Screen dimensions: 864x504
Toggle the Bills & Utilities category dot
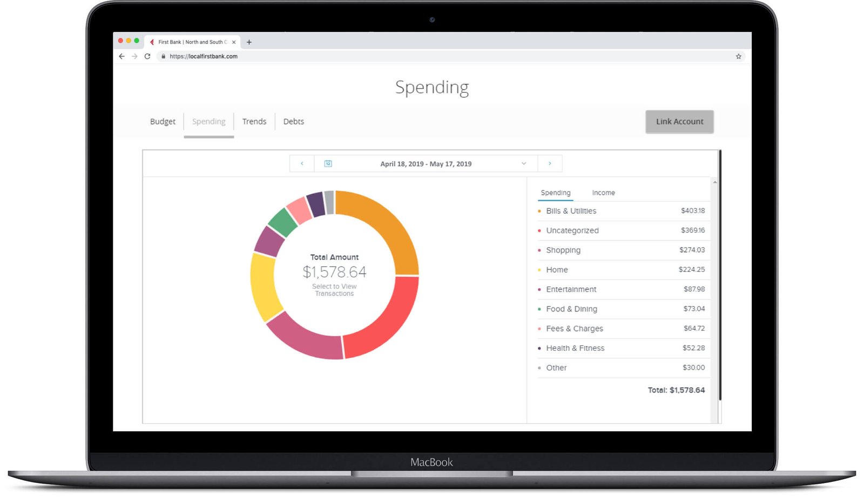tap(539, 211)
